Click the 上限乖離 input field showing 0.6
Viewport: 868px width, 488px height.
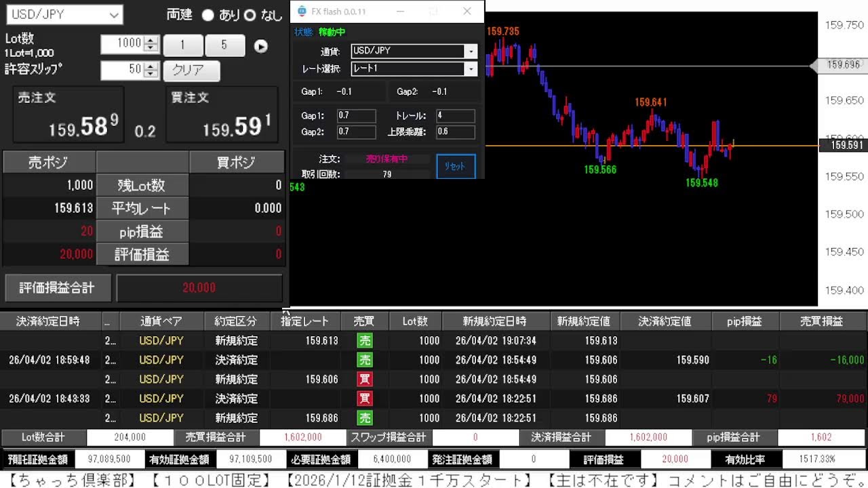pyautogui.click(x=455, y=131)
